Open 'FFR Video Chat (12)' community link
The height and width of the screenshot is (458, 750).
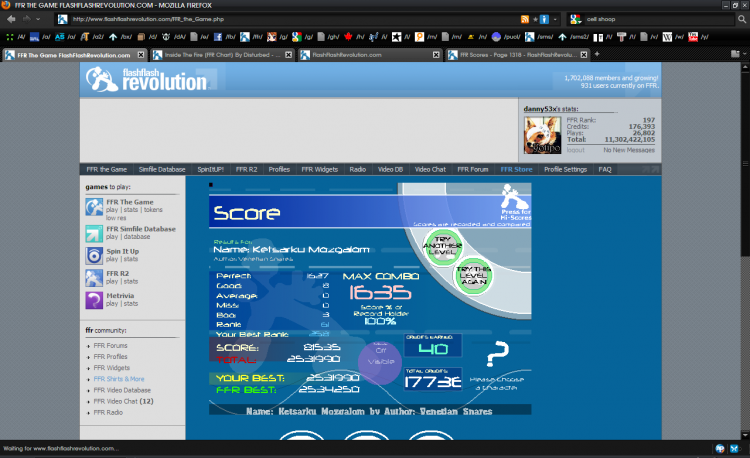pyautogui.click(x=123, y=401)
